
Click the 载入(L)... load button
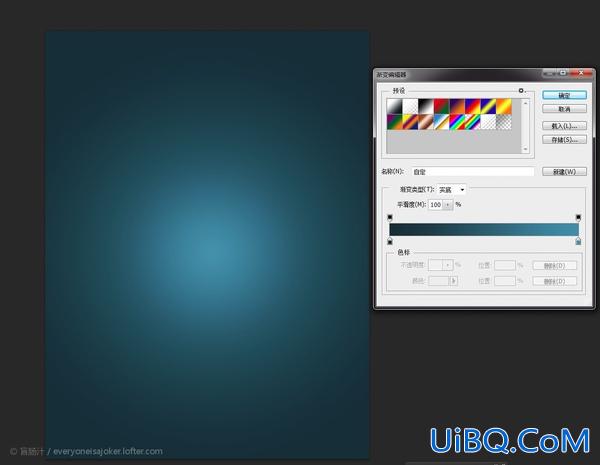[564, 126]
